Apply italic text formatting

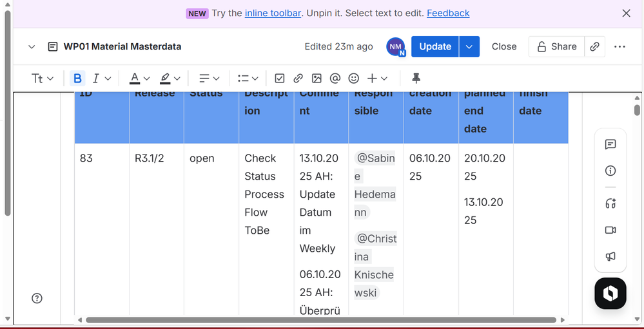click(95, 78)
